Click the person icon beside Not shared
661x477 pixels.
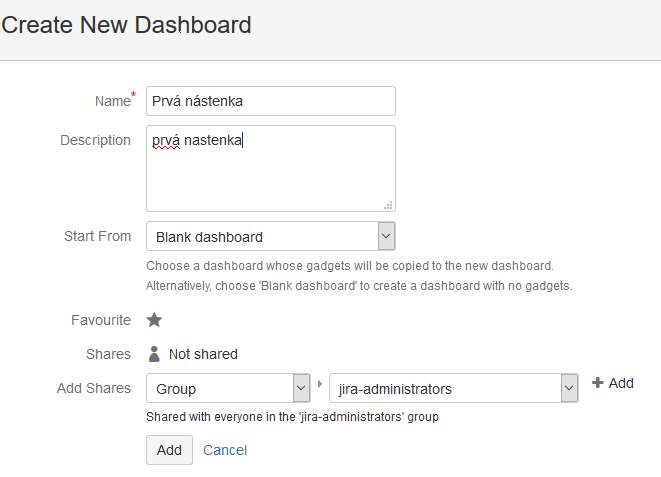click(x=154, y=354)
